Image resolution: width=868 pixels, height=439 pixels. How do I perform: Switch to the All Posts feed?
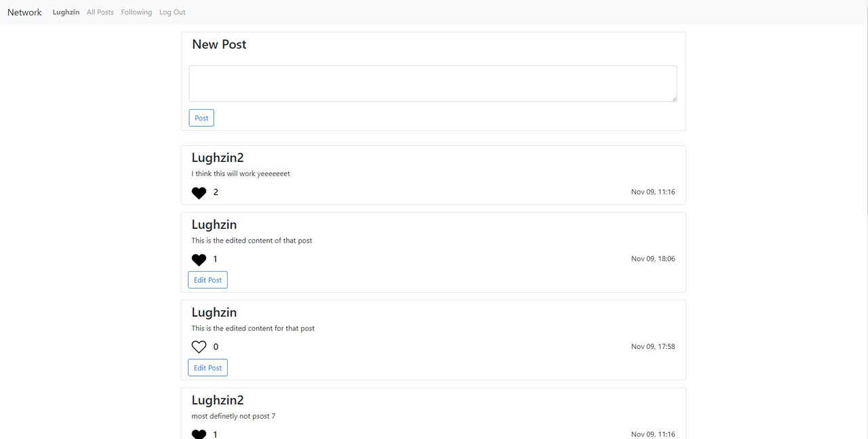[100, 12]
